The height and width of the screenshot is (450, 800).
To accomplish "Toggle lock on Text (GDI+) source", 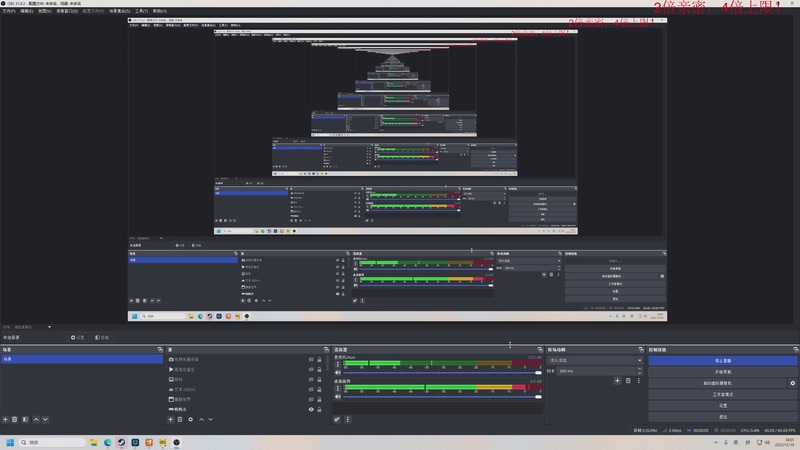I will pyautogui.click(x=319, y=389).
